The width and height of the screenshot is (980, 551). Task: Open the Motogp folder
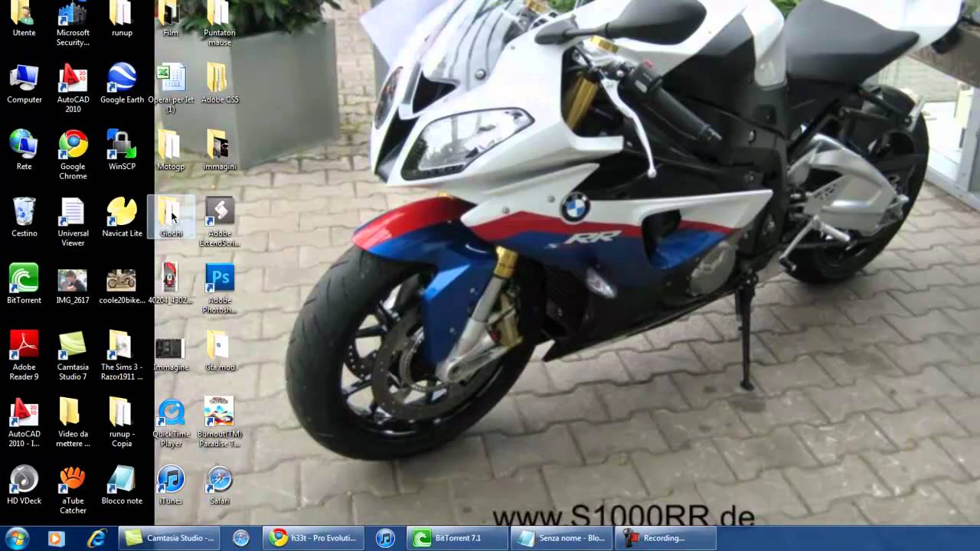[x=170, y=145]
